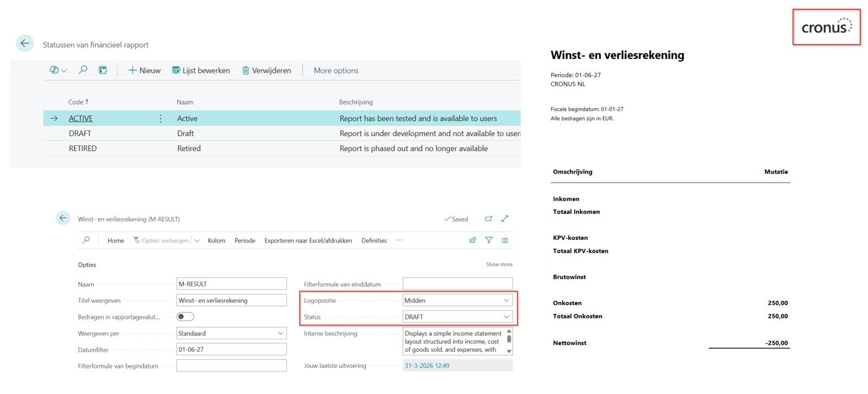Click Filterformule van begindatum input

click(x=231, y=365)
